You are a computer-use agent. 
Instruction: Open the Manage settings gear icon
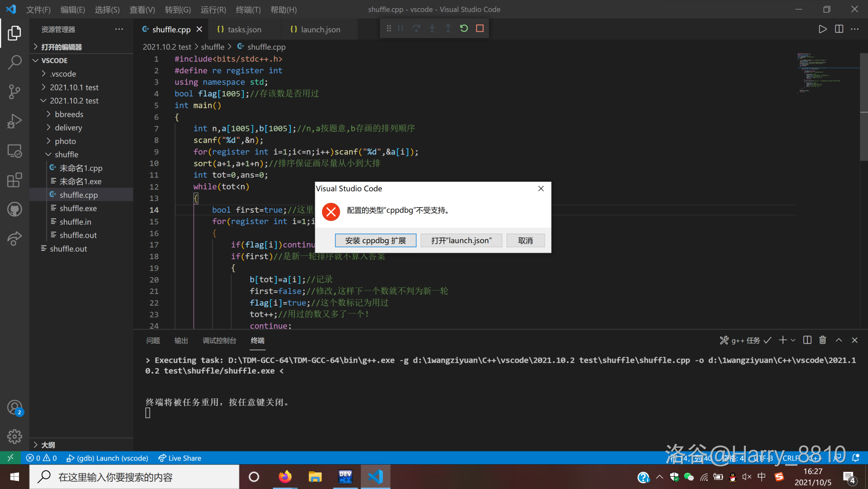click(14, 436)
